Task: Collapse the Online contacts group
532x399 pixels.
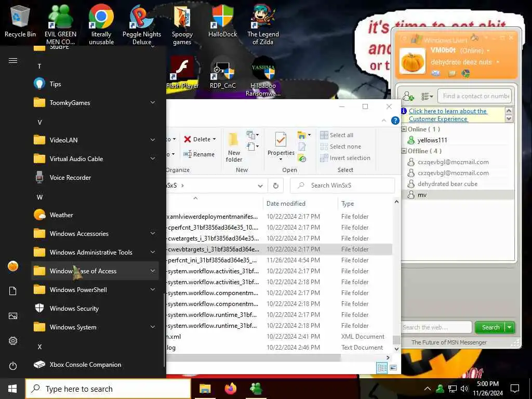Action: click(x=404, y=129)
